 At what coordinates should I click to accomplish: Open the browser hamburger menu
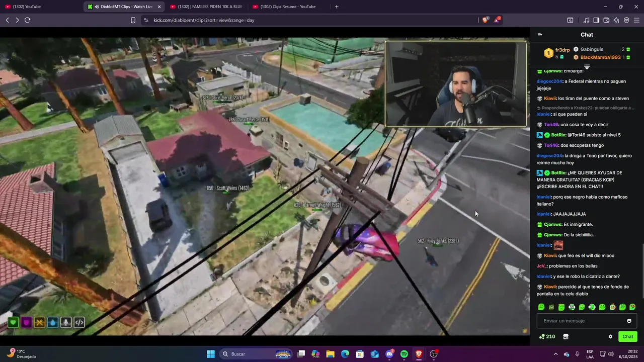pos(636,20)
